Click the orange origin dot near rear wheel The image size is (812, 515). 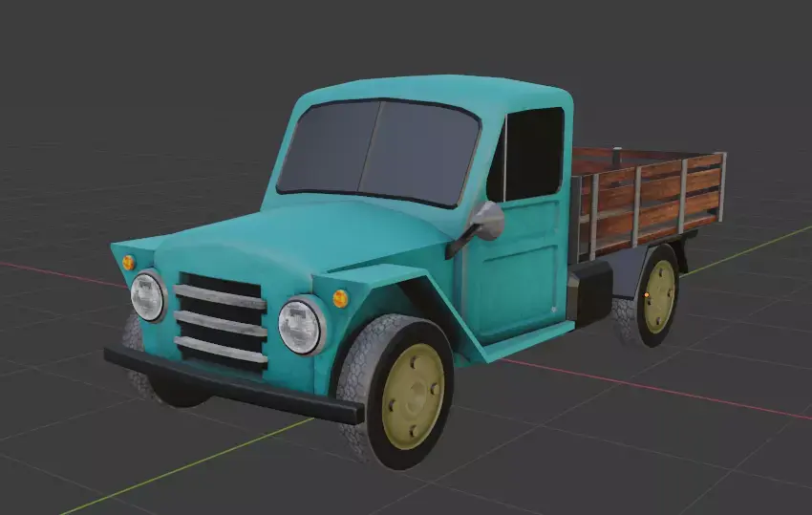click(647, 295)
